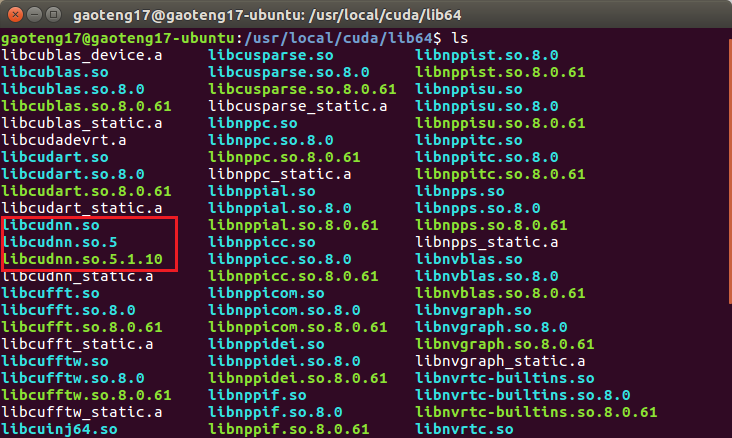Select libnvblas.so.8.0.61 in the listing

click(x=500, y=293)
